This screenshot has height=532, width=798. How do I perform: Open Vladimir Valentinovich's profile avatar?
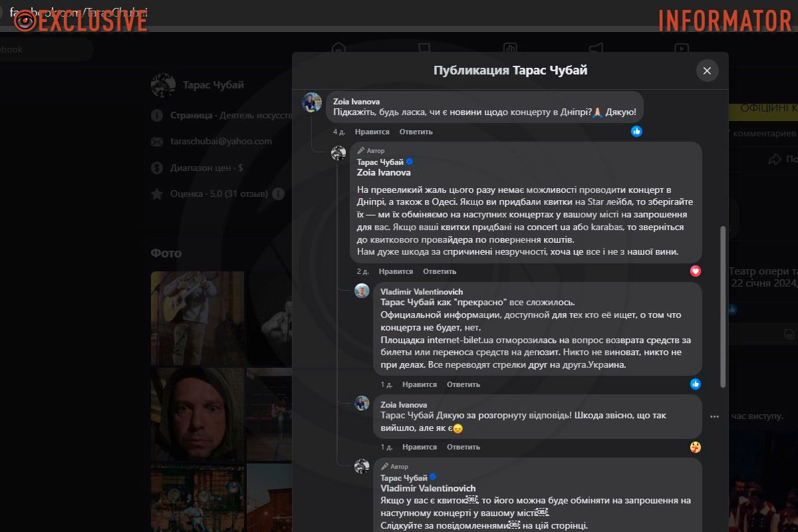[362, 291]
